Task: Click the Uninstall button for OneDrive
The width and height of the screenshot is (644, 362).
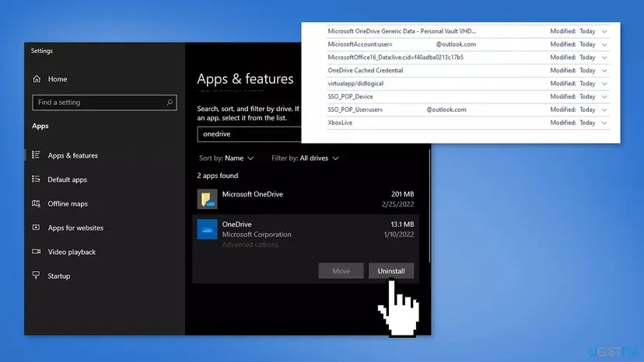Action: click(391, 271)
